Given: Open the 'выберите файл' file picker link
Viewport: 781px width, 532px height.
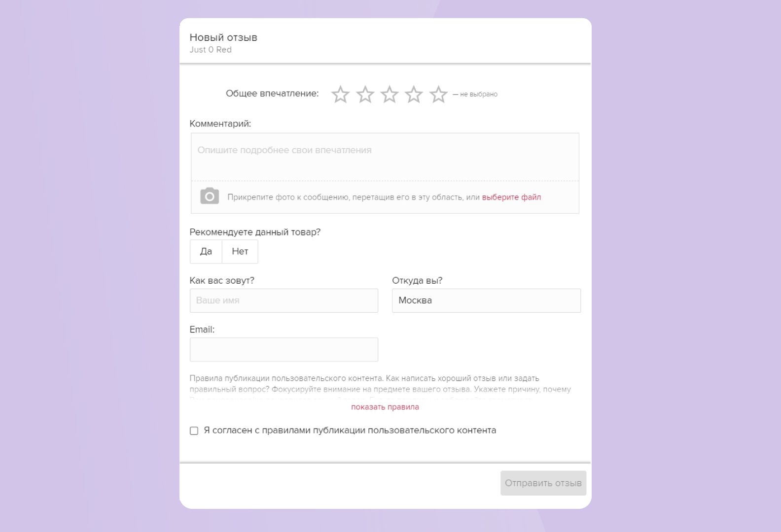Looking at the screenshot, I should (511, 198).
